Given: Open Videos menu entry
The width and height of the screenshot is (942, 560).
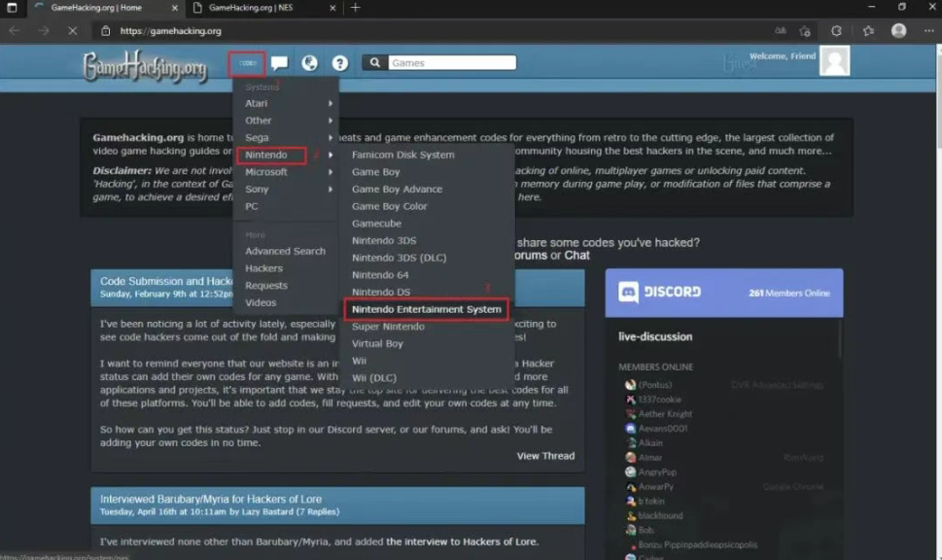Looking at the screenshot, I should coord(261,302).
